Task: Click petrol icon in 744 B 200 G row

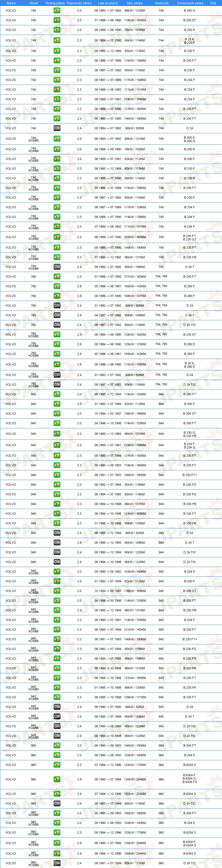Action: tap(57, 11)
